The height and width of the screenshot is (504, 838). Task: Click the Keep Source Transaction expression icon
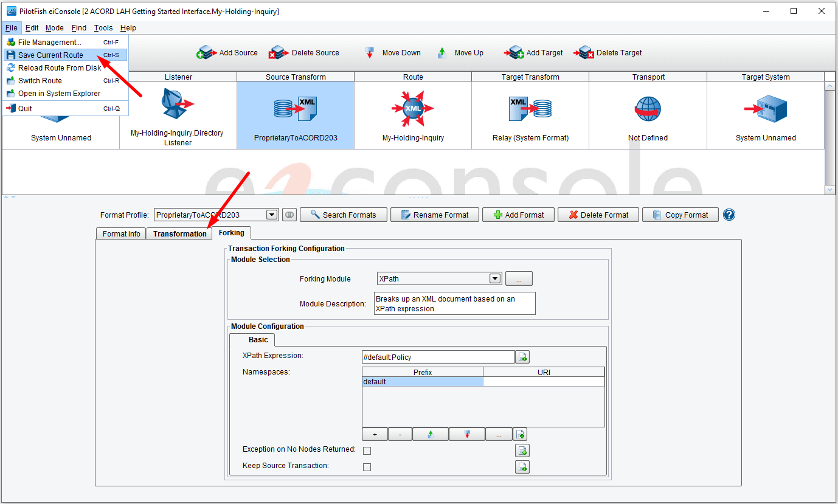pos(522,467)
